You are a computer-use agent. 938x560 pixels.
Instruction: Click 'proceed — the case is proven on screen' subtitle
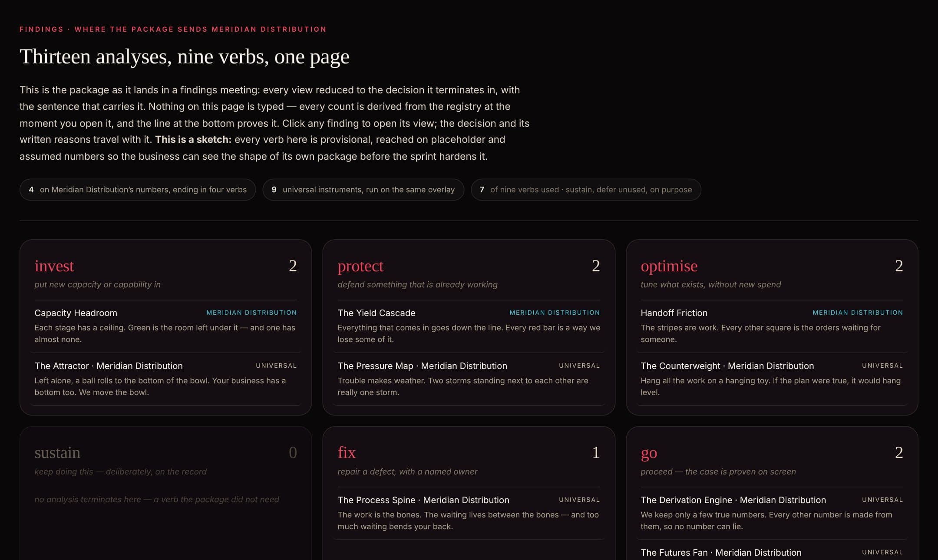click(x=718, y=472)
